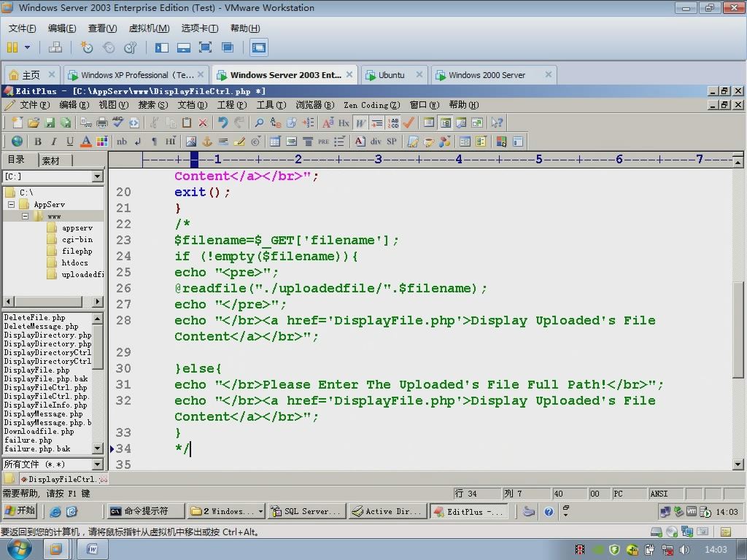Click the VMware snapshot clock icon
The image size is (747, 560).
[87, 47]
